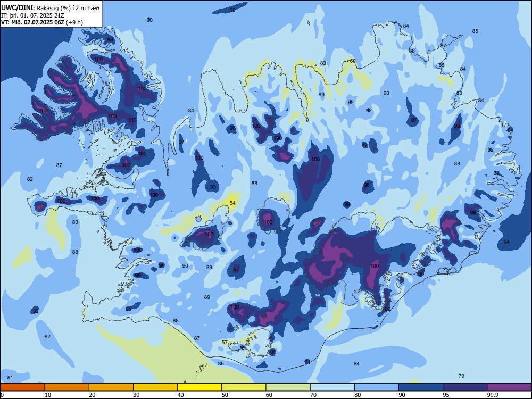This screenshot has height=399, width=532.
Task: Click the '70' legend tick label
Action: (313, 395)
